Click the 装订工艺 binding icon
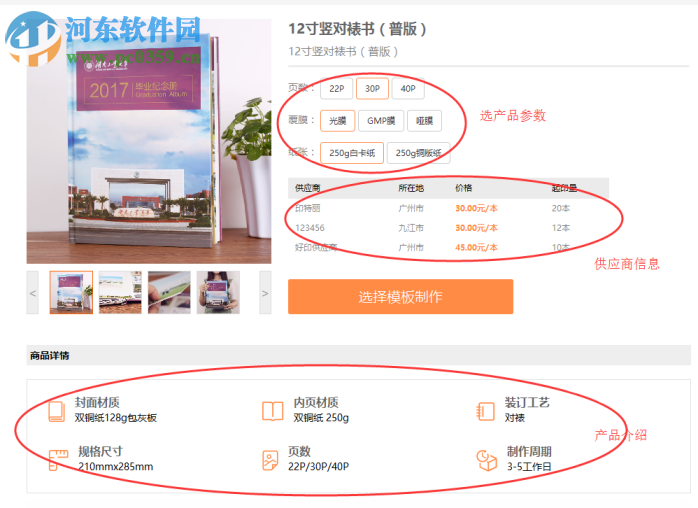Viewport: 698px width, 508px height. point(485,411)
